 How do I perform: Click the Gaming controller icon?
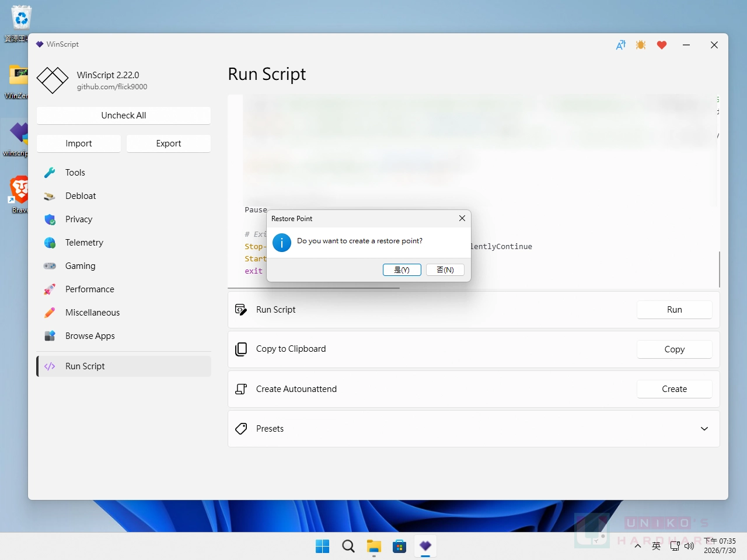[x=50, y=266]
